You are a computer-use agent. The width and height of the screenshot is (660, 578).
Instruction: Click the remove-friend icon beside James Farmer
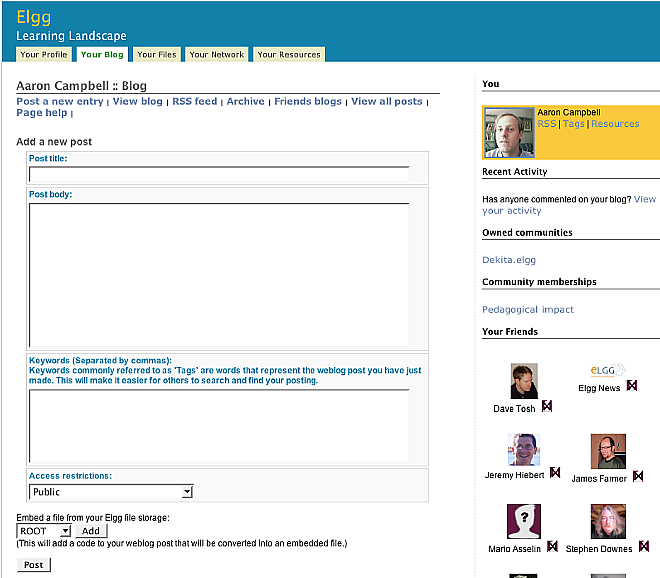[x=638, y=476]
